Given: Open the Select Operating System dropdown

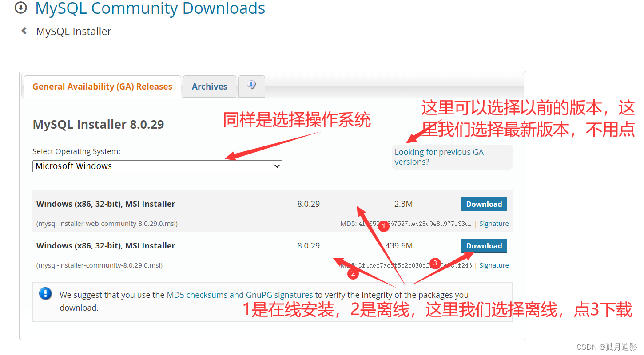Looking at the screenshot, I should pyautogui.click(x=157, y=166).
